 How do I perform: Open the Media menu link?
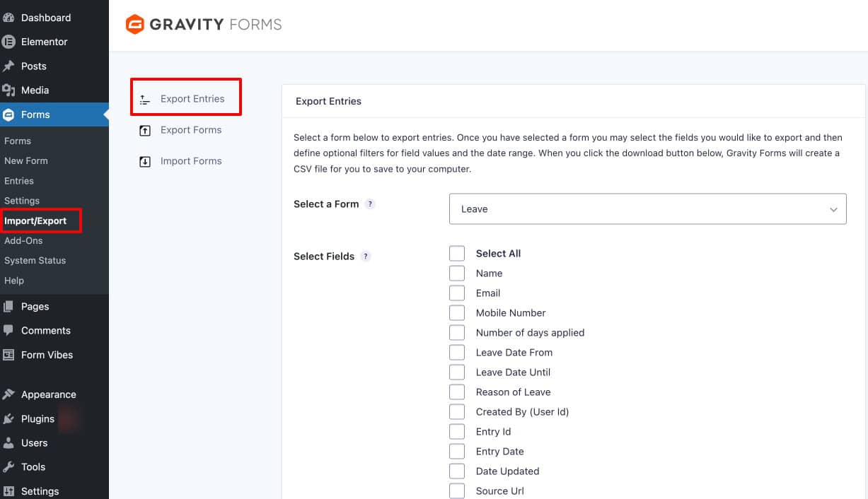click(x=35, y=90)
